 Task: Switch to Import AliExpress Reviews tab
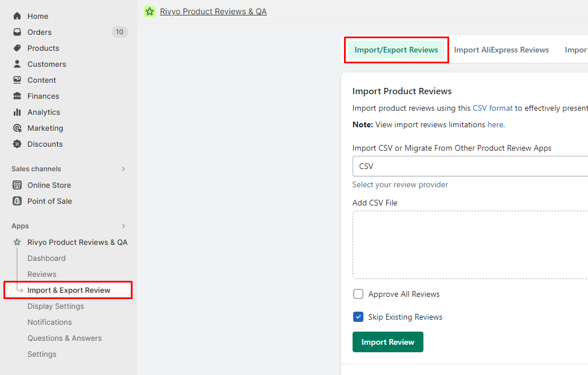tap(501, 50)
